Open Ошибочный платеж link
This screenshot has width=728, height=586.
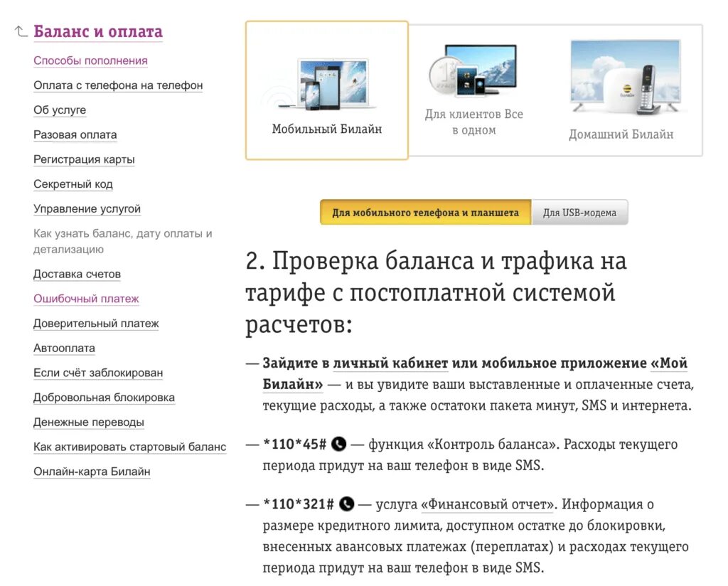86,299
